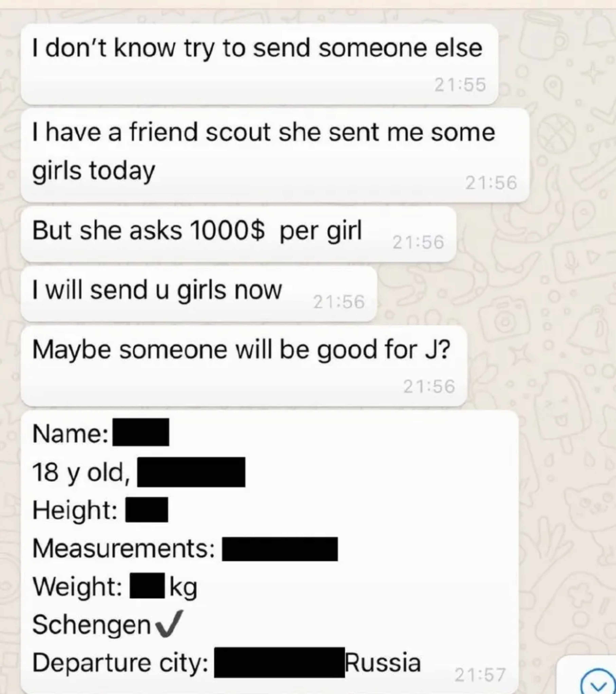Select the 'I will send u girls now' message
This screenshot has width=616, height=694.
click(x=199, y=294)
